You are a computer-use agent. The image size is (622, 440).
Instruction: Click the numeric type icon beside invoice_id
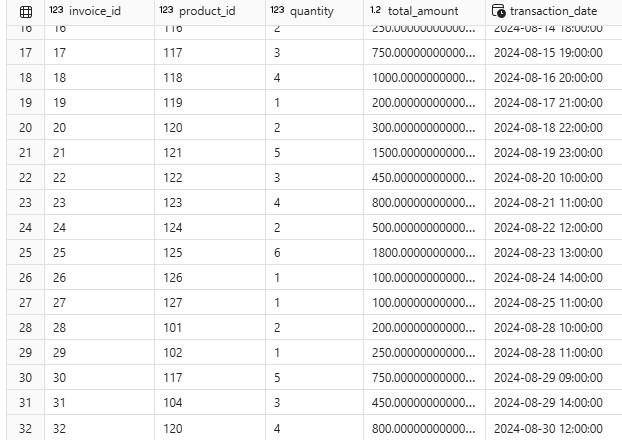click(x=56, y=10)
